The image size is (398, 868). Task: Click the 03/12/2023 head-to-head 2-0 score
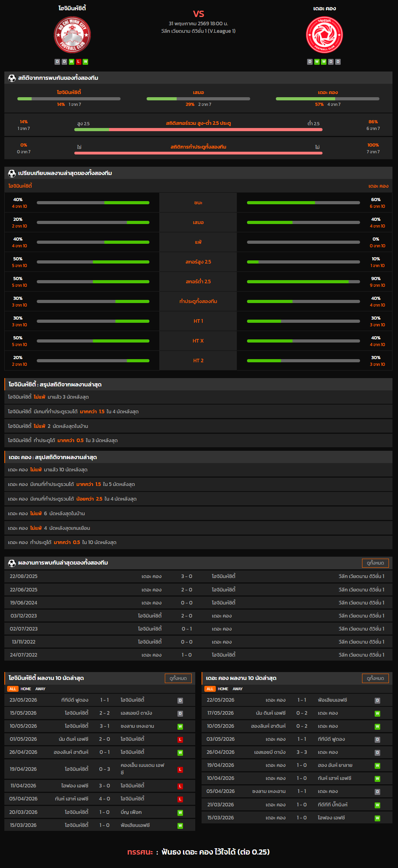[x=187, y=616]
